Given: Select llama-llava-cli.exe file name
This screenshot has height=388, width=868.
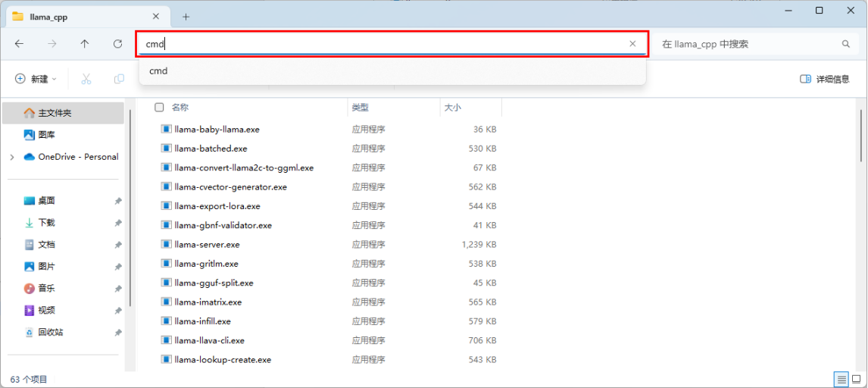Looking at the screenshot, I should (x=209, y=340).
